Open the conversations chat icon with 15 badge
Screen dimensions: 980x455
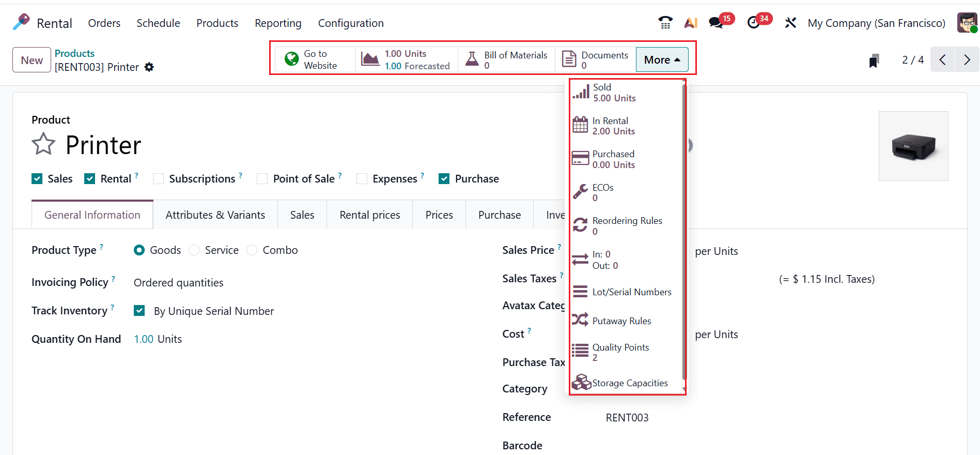pos(715,23)
